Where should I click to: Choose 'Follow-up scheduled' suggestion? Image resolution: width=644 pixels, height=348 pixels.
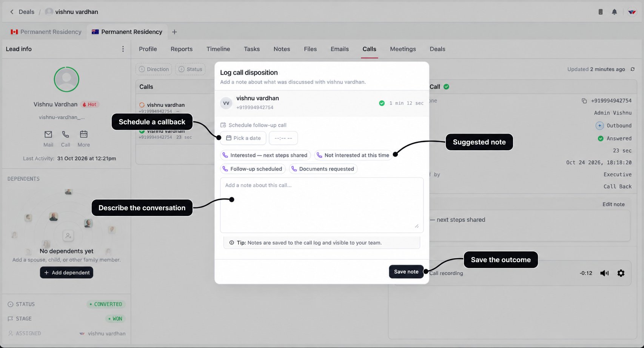[x=253, y=169]
